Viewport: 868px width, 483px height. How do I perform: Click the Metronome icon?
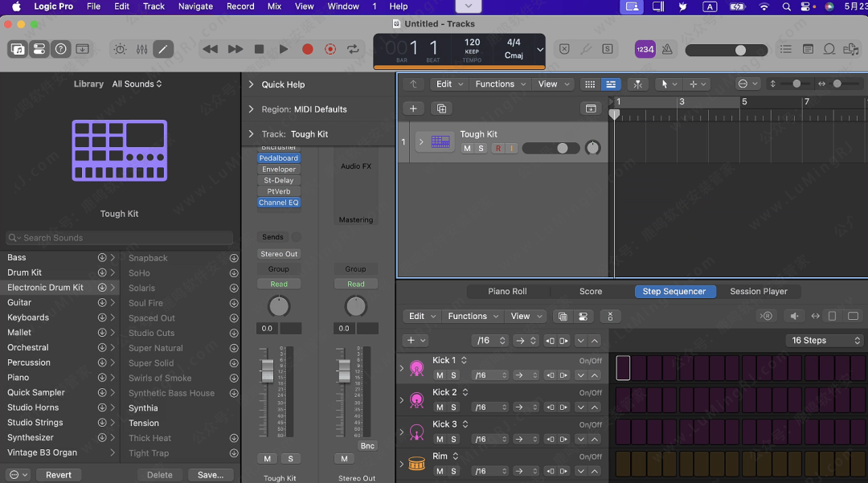pyautogui.click(x=666, y=49)
